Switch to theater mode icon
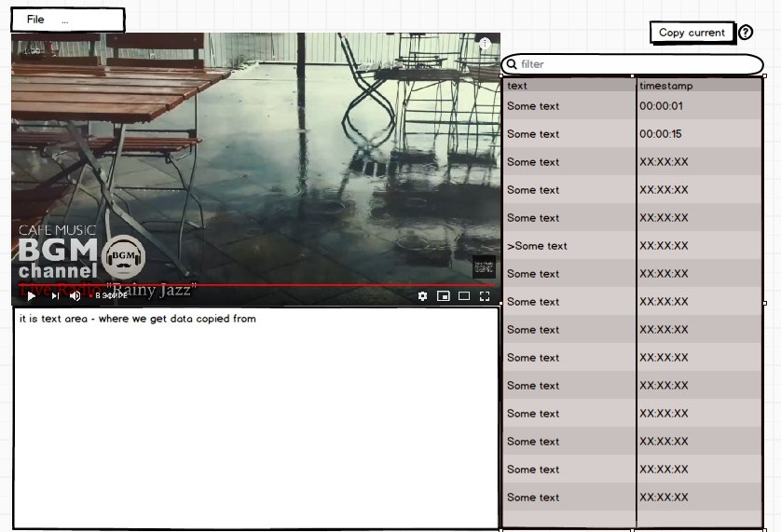The width and height of the screenshot is (781, 532). (x=464, y=296)
